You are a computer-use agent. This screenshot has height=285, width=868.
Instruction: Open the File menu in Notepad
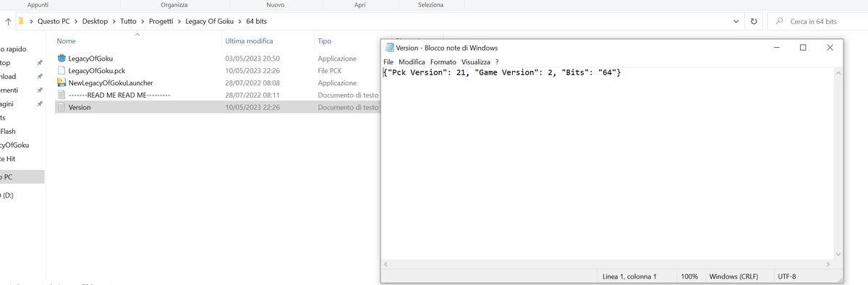(388, 62)
